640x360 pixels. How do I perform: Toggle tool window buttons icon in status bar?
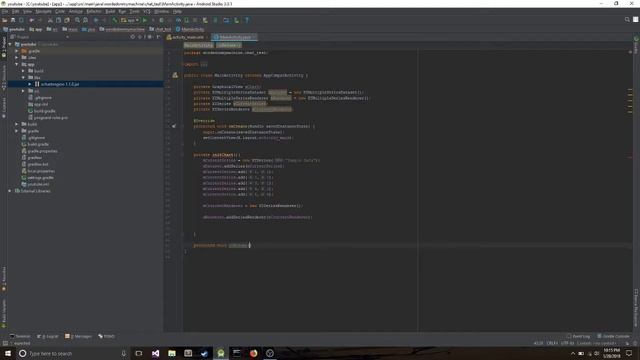5,343
